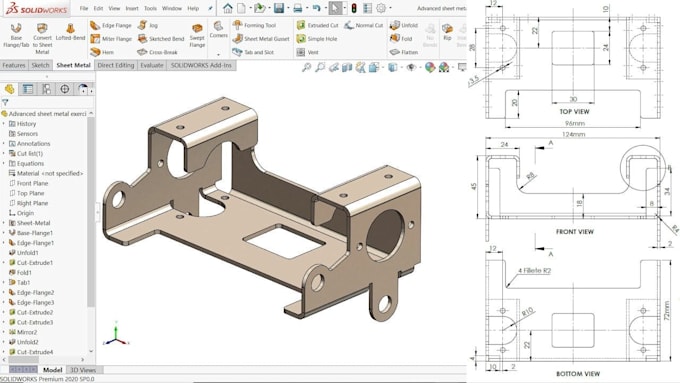Select the Hem tool
This screenshot has height=383, width=680.
(x=102, y=52)
